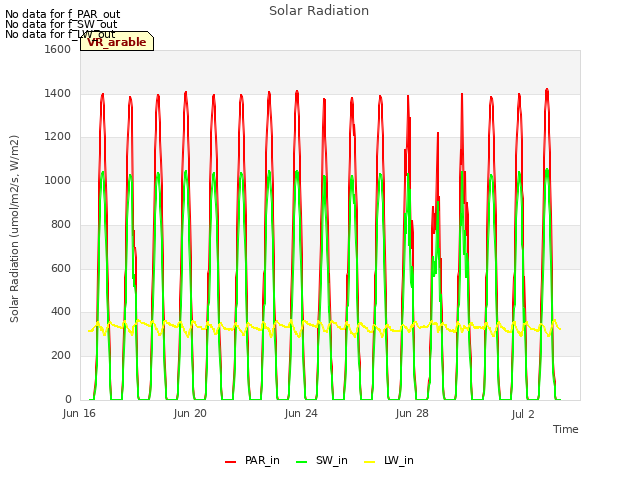
Task: Click the Jun 28 x-axis tick label
Action: point(412,413)
